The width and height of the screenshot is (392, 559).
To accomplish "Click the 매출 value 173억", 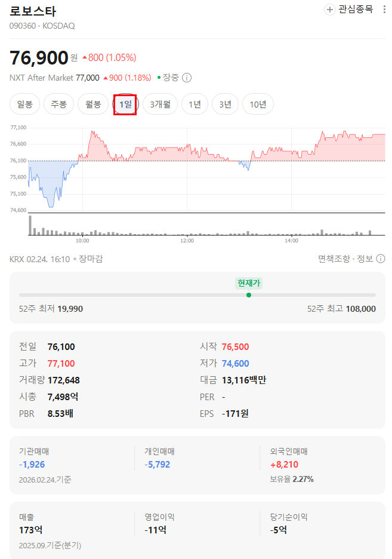I will pos(30,530).
